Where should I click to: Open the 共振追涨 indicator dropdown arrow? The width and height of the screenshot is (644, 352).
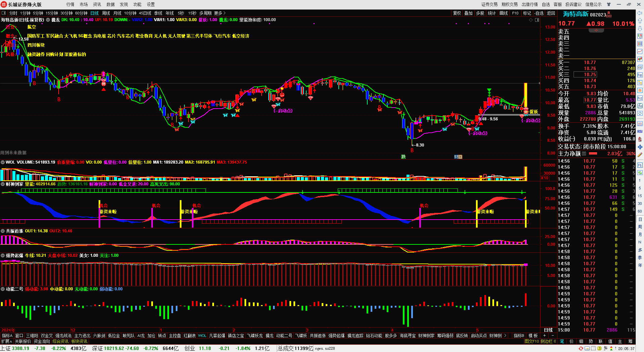[x=3, y=231]
